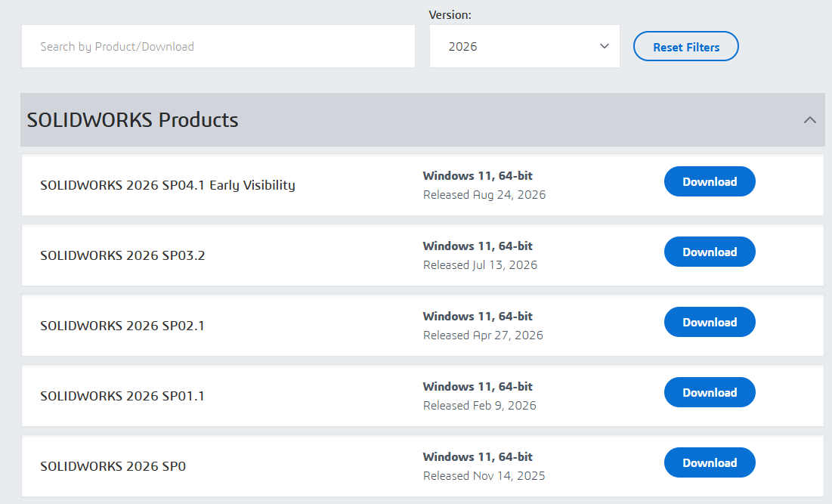Image resolution: width=832 pixels, height=504 pixels.
Task: Download SOLIDWORKS 2026 SP04.1 Early Visibility
Action: (710, 181)
